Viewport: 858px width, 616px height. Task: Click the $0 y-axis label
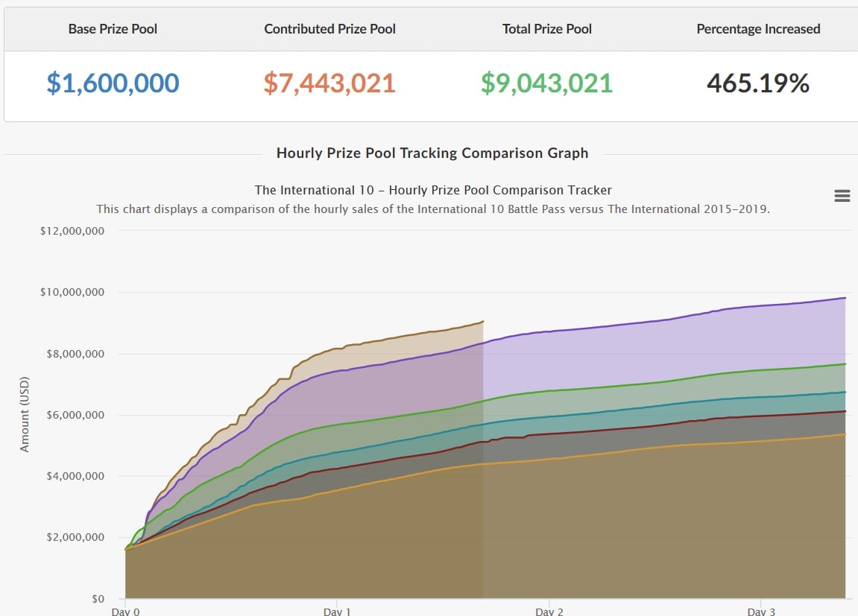[98, 599]
